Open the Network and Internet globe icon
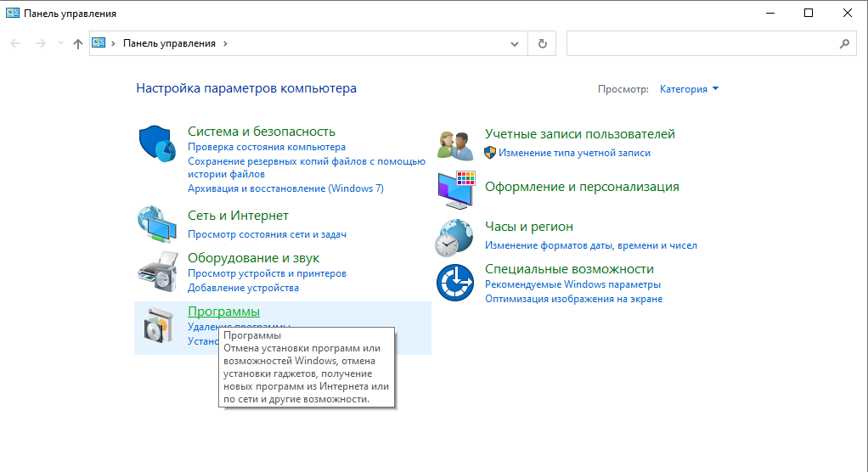Screen dimensions: 868x472 click(x=156, y=224)
